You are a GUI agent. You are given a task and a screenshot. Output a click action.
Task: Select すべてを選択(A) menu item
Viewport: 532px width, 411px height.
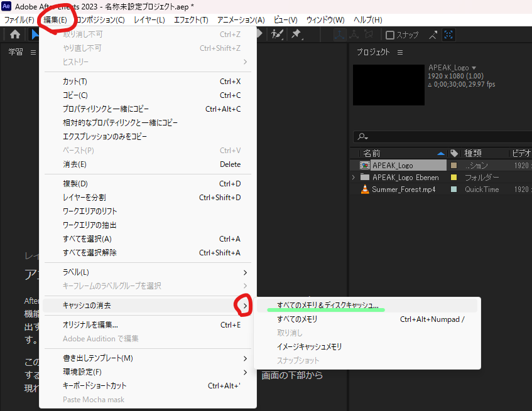148,239
